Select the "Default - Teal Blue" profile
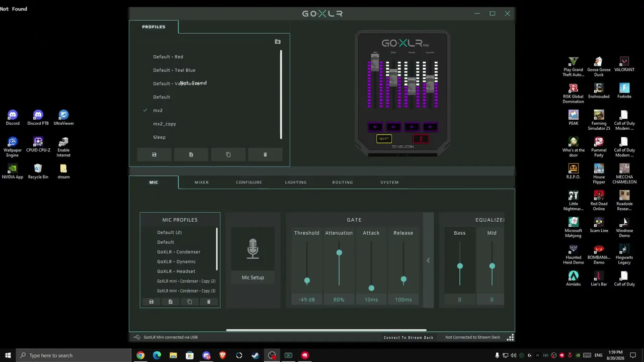The height and width of the screenshot is (362, 644). (174, 70)
